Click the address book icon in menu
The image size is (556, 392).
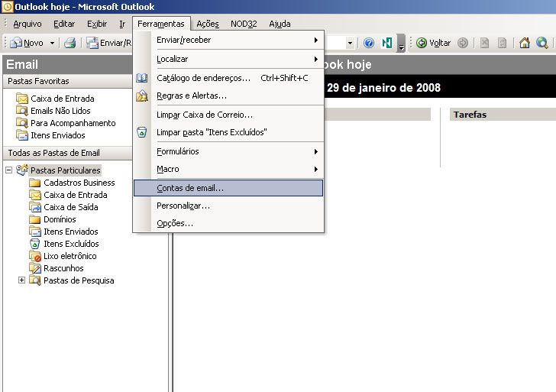click(x=142, y=78)
